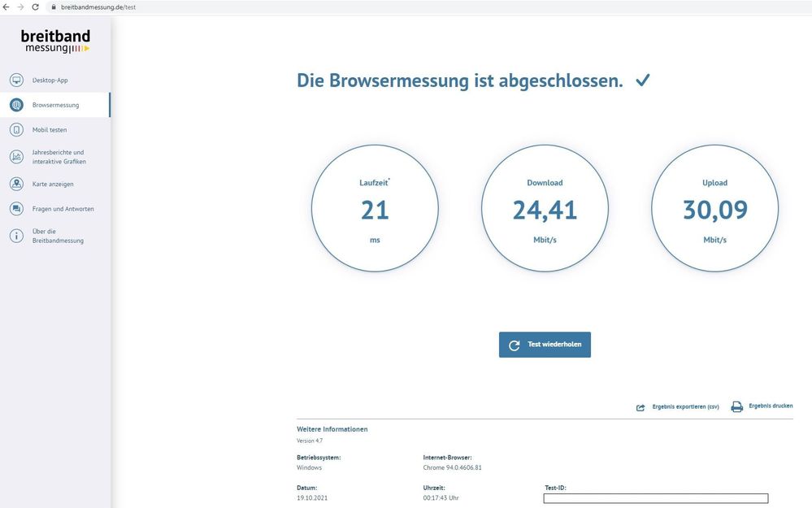Reload the page with the refresh icon
812x508 pixels.
click(x=35, y=7)
